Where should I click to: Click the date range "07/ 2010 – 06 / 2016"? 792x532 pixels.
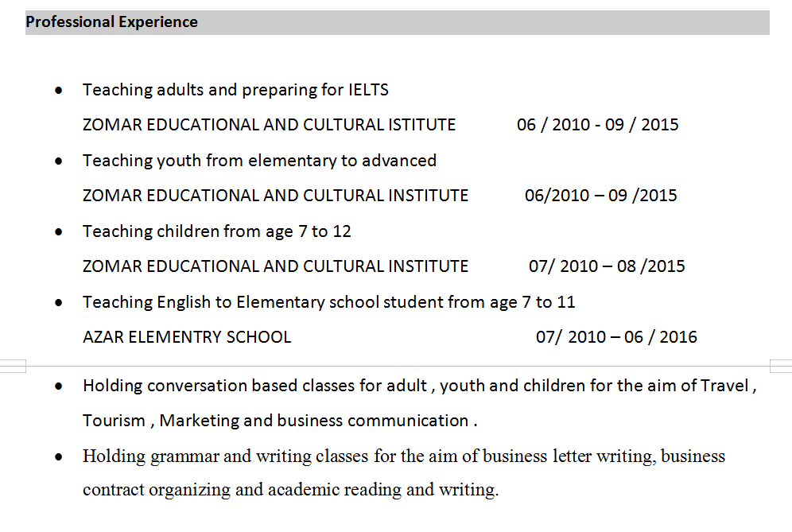[615, 337]
